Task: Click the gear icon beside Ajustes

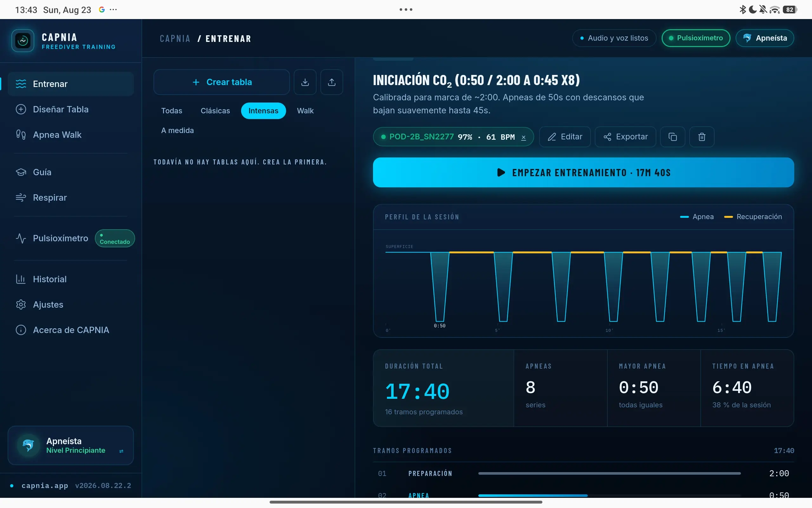Action: coord(21,304)
